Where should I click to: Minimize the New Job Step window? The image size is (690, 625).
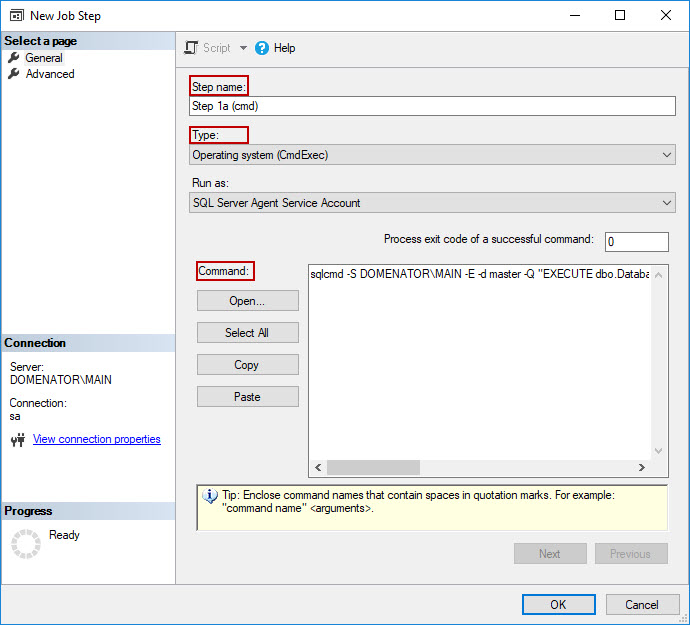tap(575, 15)
